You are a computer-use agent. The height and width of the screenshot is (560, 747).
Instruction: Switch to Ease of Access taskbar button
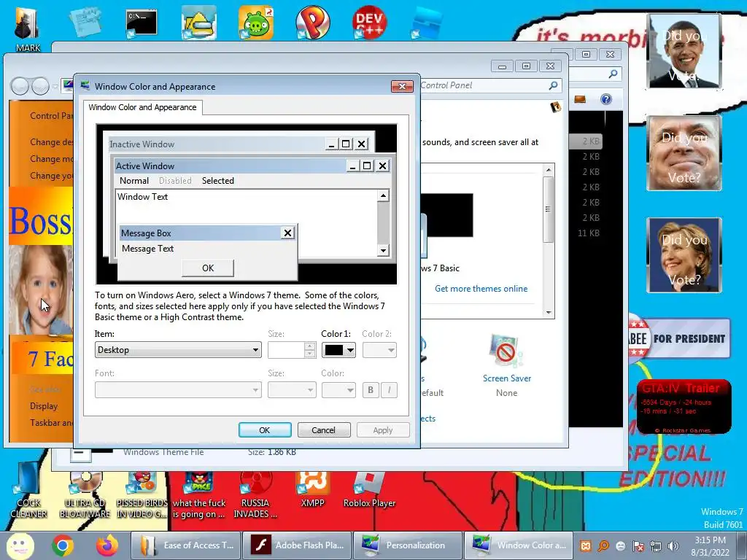click(186, 545)
